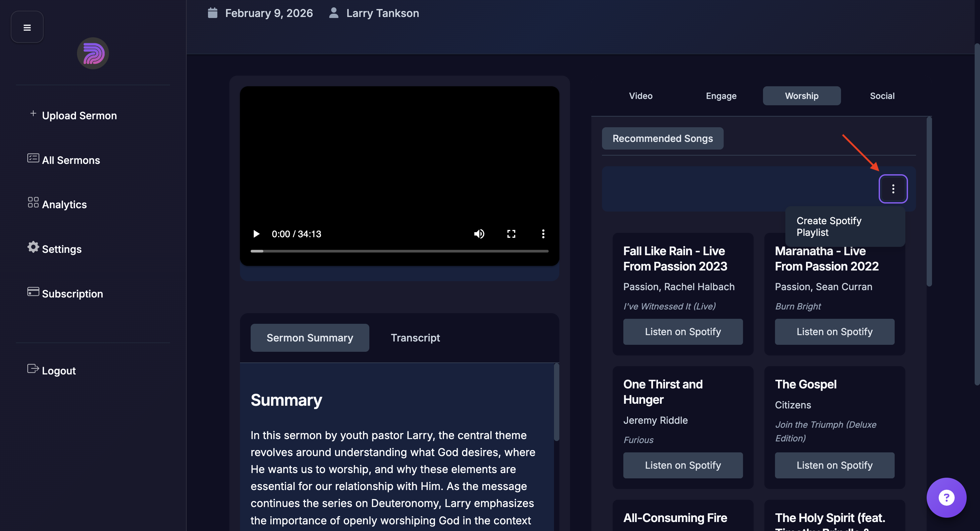The width and height of the screenshot is (980, 531).
Task: Click the Subscription card icon
Action: pyautogui.click(x=33, y=292)
